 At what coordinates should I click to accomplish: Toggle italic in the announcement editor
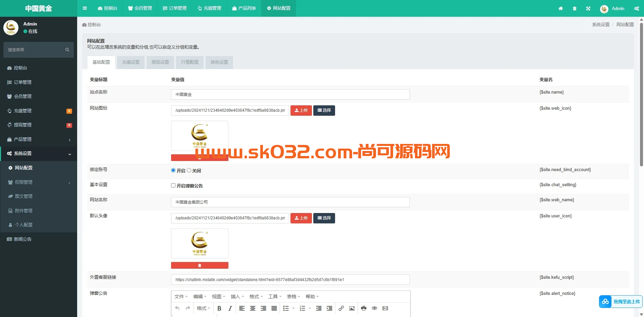(230, 308)
